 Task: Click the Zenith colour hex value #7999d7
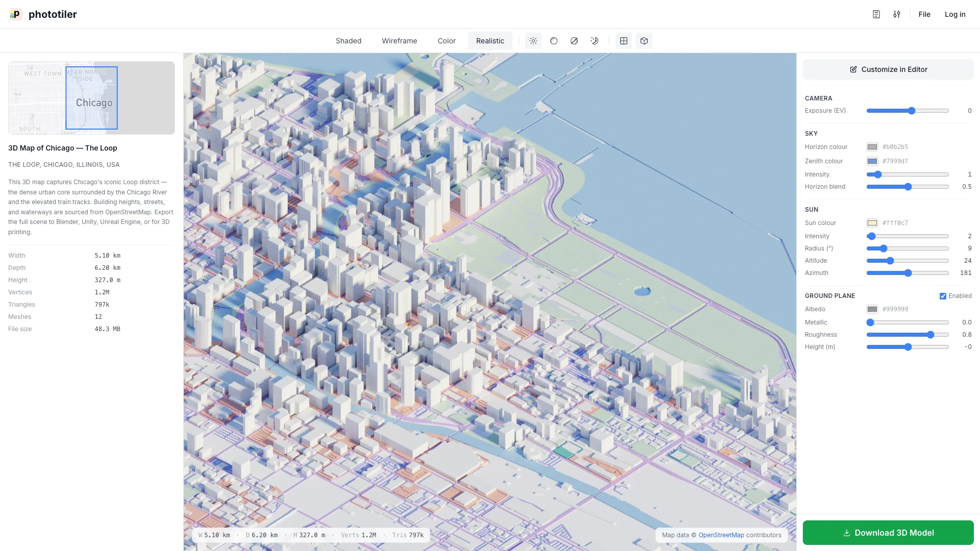(x=895, y=161)
